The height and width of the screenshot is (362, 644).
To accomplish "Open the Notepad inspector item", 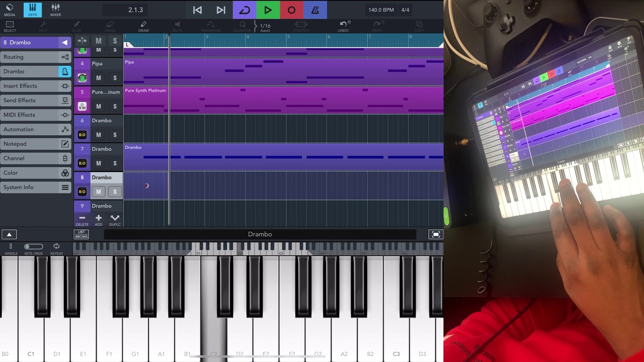I will coord(36,144).
